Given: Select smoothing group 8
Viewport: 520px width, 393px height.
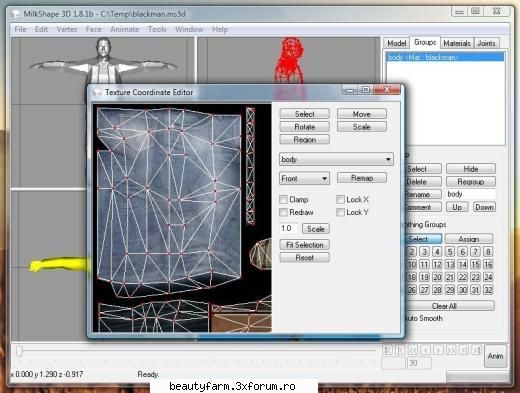Looking at the screenshot, I should (x=488, y=252).
